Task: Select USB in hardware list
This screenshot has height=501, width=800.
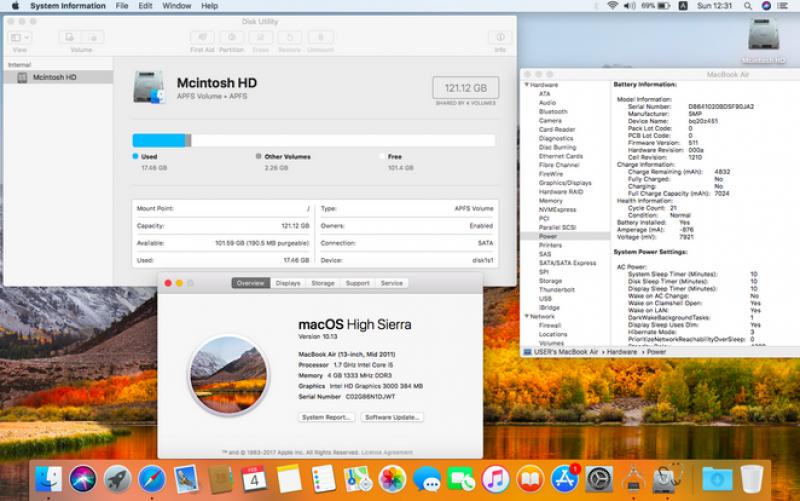Action: pos(545,299)
